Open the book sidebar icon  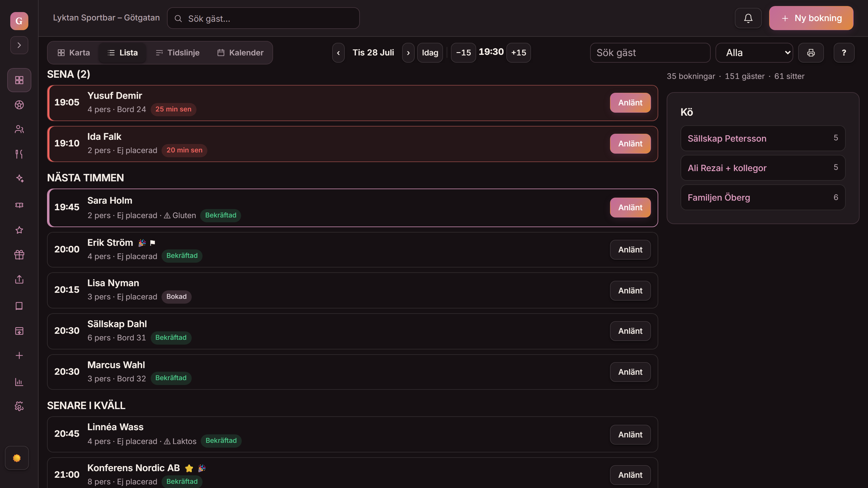tap(19, 306)
